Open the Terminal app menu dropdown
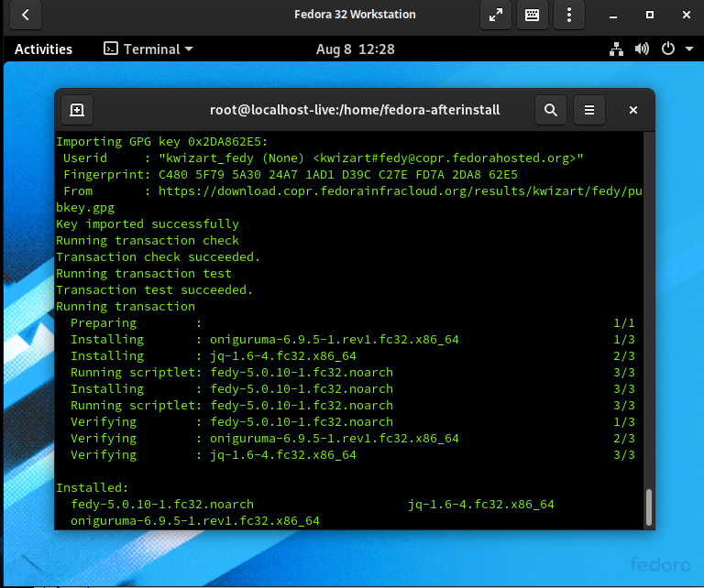This screenshot has height=588, width=704. 148,49
